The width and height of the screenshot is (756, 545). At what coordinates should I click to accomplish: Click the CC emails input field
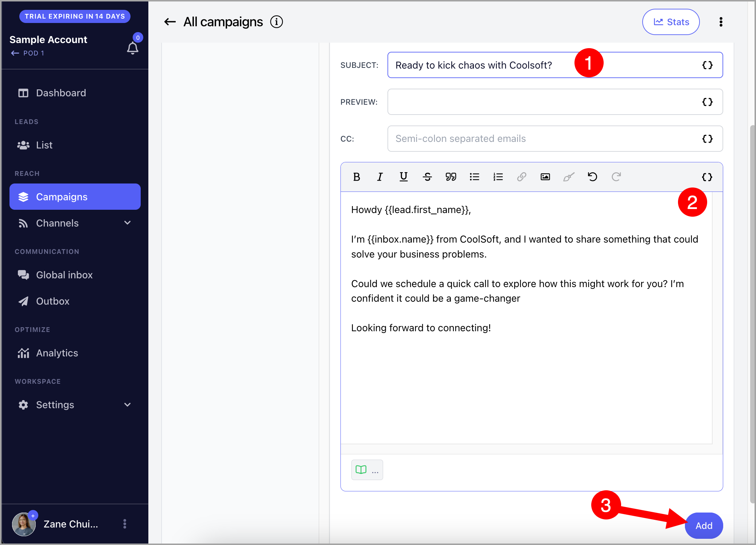tap(555, 139)
